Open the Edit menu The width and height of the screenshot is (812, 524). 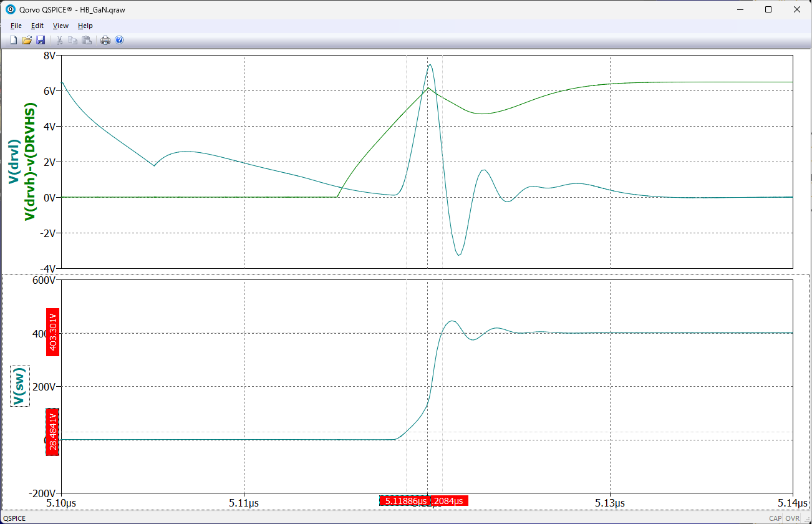point(37,26)
